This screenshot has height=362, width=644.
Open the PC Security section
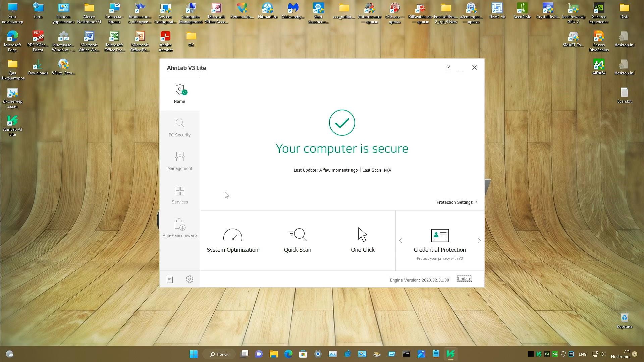click(179, 128)
